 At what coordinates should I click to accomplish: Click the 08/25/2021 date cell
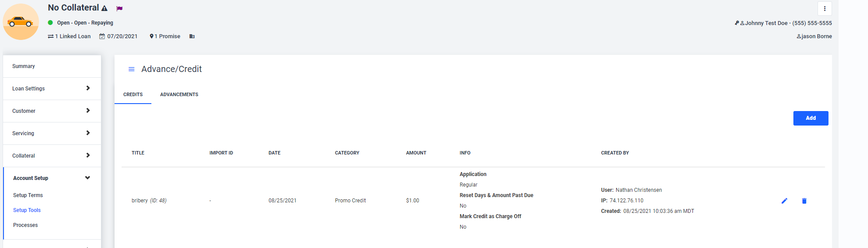point(282,201)
